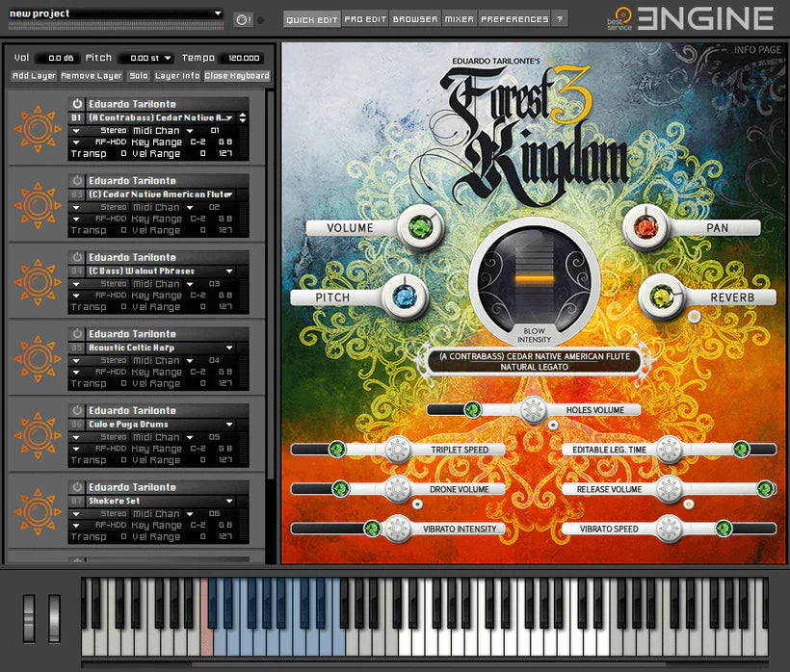Click the Add Layer button
The width and height of the screenshot is (790, 672).
point(34,76)
